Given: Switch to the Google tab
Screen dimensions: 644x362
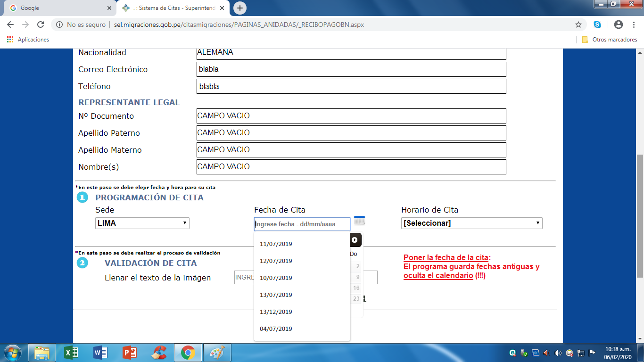Looking at the screenshot, I should [x=58, y=8].
